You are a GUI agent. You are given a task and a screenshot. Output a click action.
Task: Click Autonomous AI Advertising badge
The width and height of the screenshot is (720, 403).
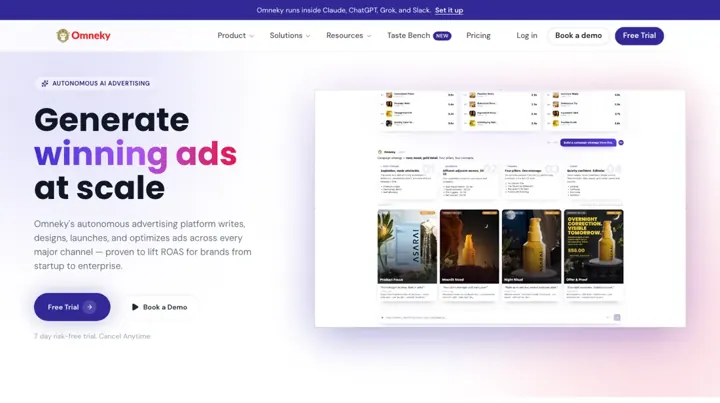[95, 83]
